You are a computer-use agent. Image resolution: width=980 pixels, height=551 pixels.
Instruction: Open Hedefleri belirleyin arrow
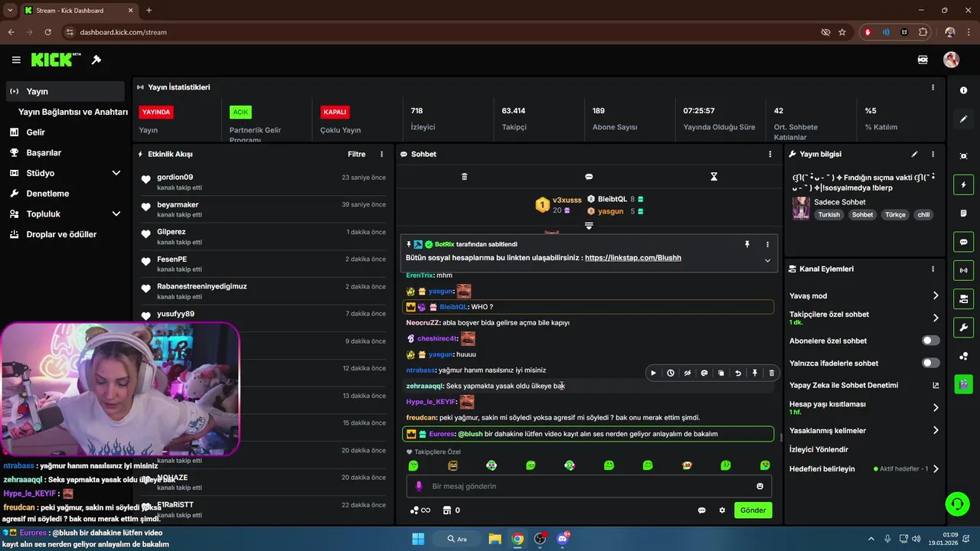click(x=935, y=468)
